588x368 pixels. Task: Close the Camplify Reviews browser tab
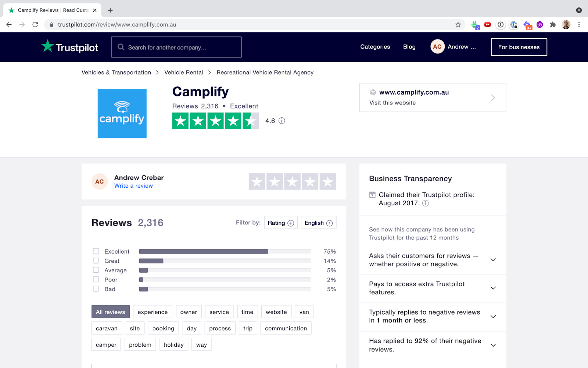(x=95, y=10)
